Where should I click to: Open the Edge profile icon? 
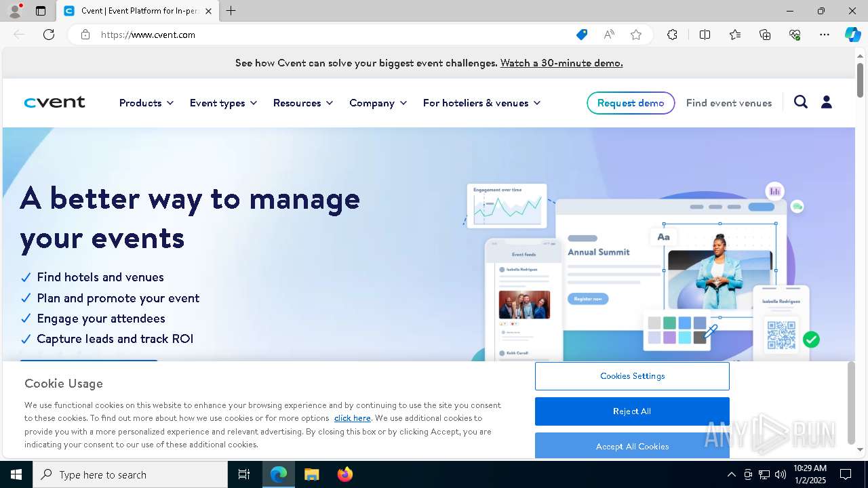[14, 11]
